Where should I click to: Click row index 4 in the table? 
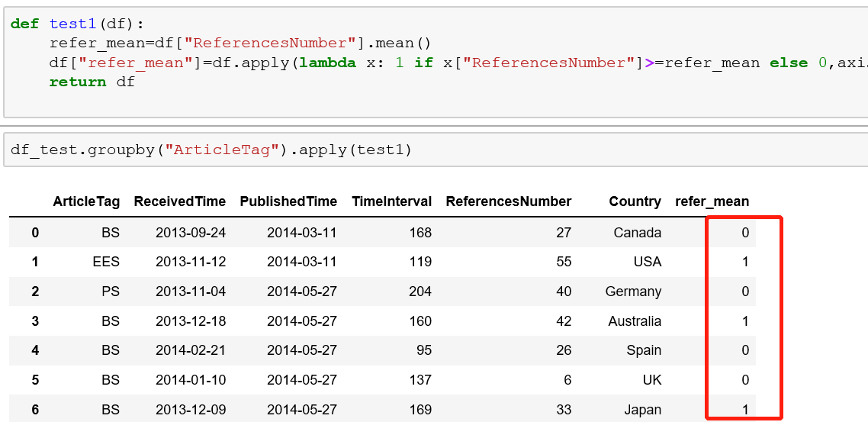point(35,351)
